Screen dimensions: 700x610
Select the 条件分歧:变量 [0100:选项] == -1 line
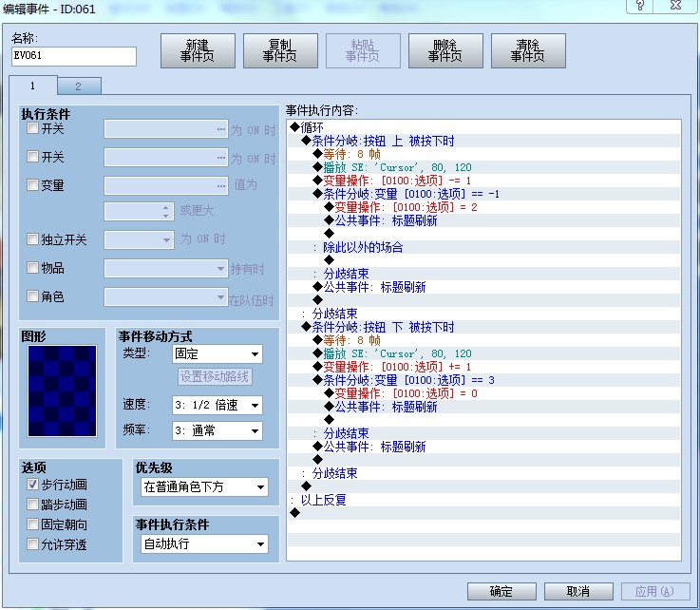click(x=484, y=194)
